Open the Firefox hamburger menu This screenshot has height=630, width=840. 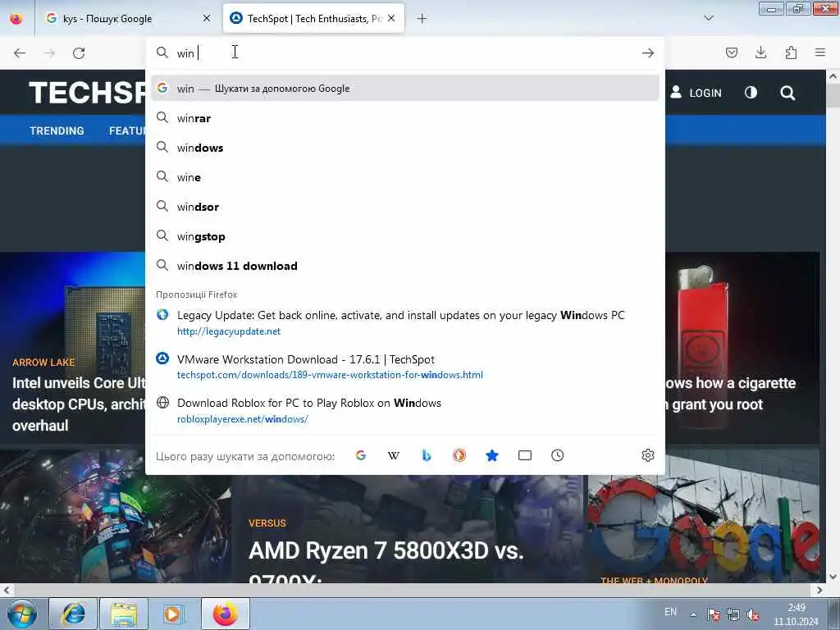[820, 52]
